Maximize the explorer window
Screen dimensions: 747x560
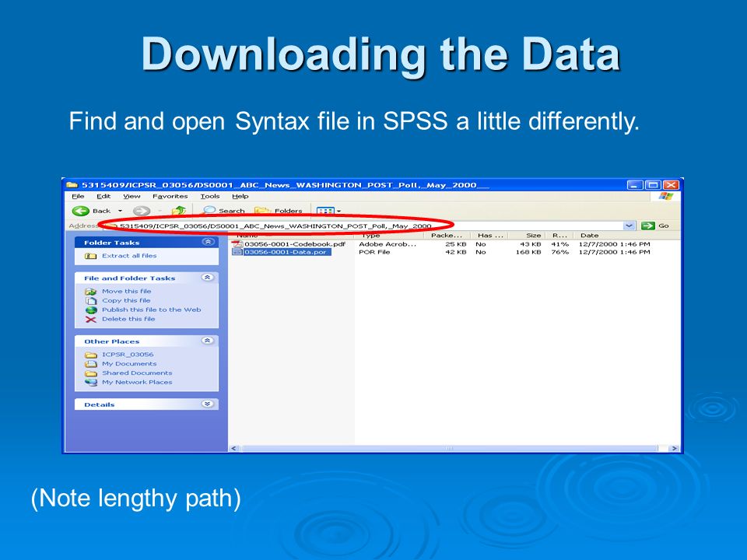pyautogui.click(x=653, y=185)
